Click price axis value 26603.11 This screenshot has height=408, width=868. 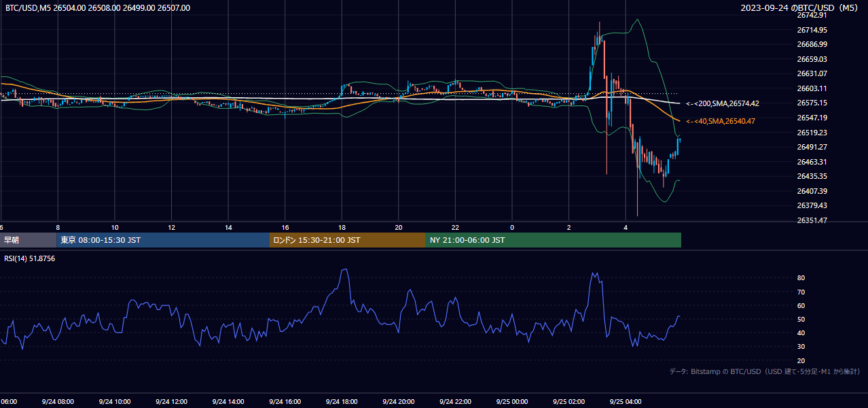(812, 88)
